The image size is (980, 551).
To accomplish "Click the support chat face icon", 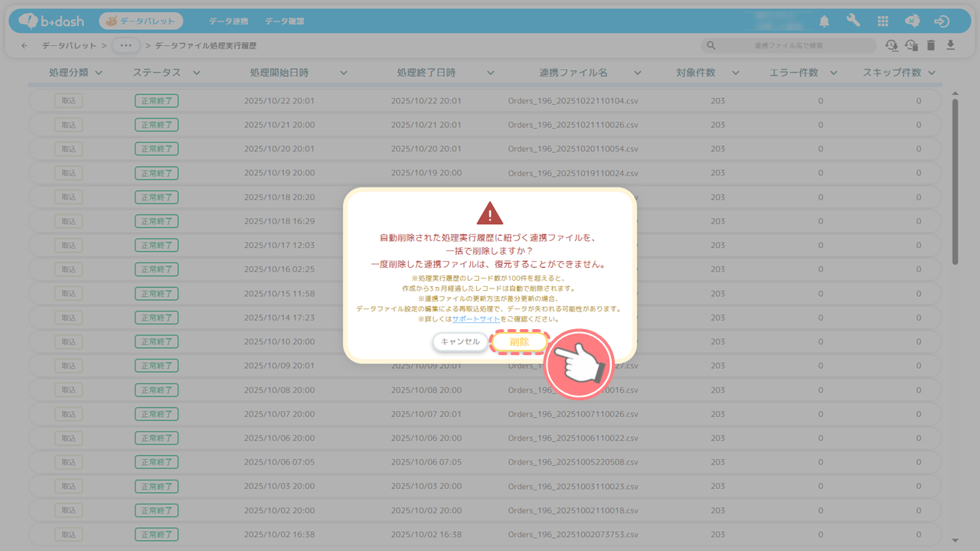I will tap(912, 21).
